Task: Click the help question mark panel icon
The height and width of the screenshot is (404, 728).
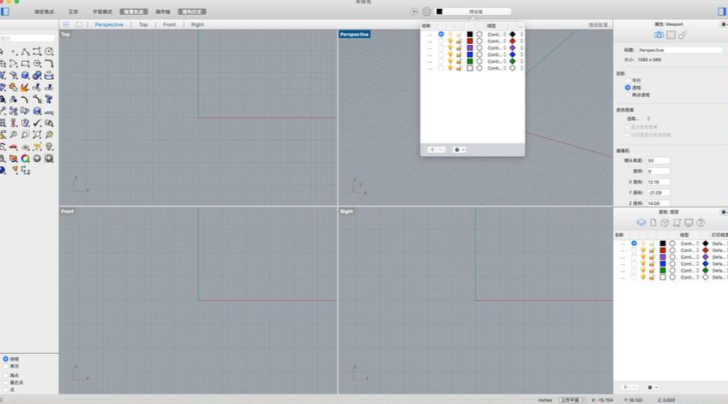Action: coord(701,222)
